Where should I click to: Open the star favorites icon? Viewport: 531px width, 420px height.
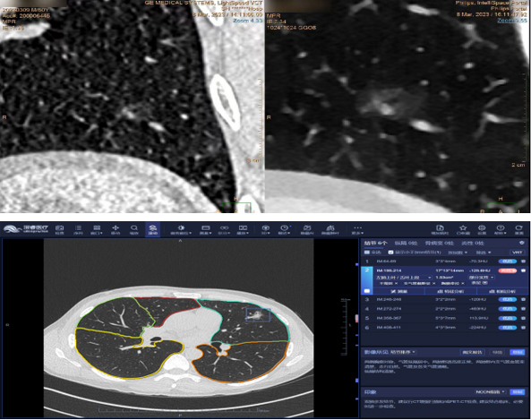click(x=463, y=229)
